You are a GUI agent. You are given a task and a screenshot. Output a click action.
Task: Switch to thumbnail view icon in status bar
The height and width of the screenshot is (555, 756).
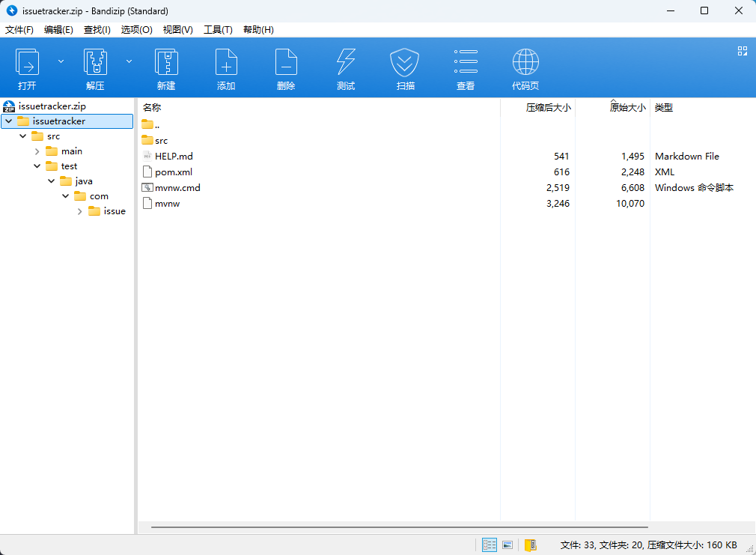point(507,545)
